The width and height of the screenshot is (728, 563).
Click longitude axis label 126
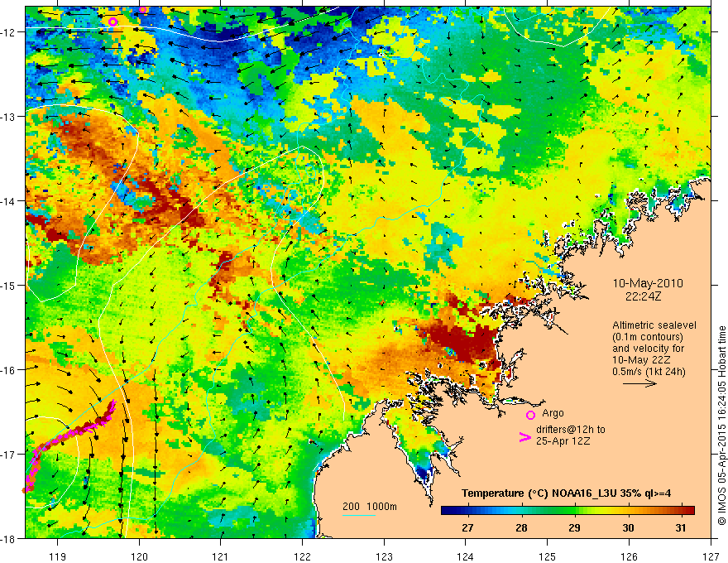point(629,556)
